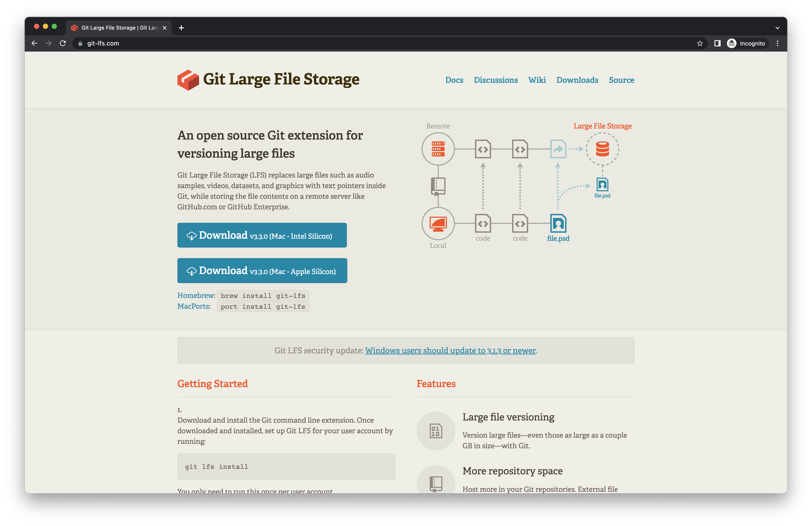Bookmark this page with star icon
Viewport: 812px width, 526px height.
(700, 43)
